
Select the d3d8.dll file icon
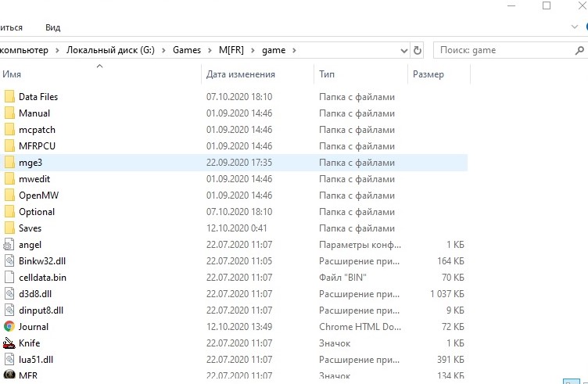(9, 294)
